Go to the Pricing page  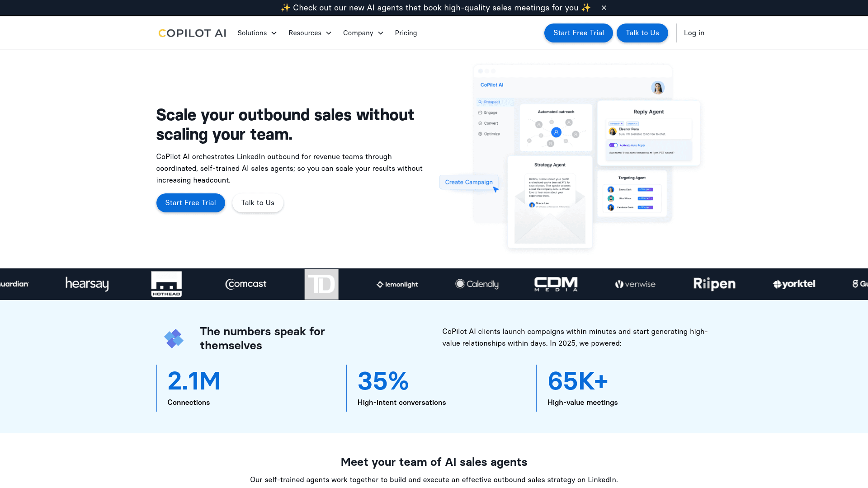[x=406, y=33]
